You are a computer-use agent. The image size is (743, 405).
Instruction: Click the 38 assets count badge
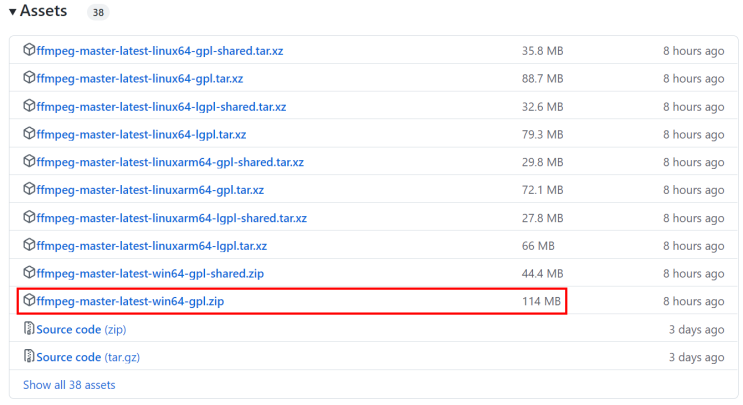click(x=98, y=12)
